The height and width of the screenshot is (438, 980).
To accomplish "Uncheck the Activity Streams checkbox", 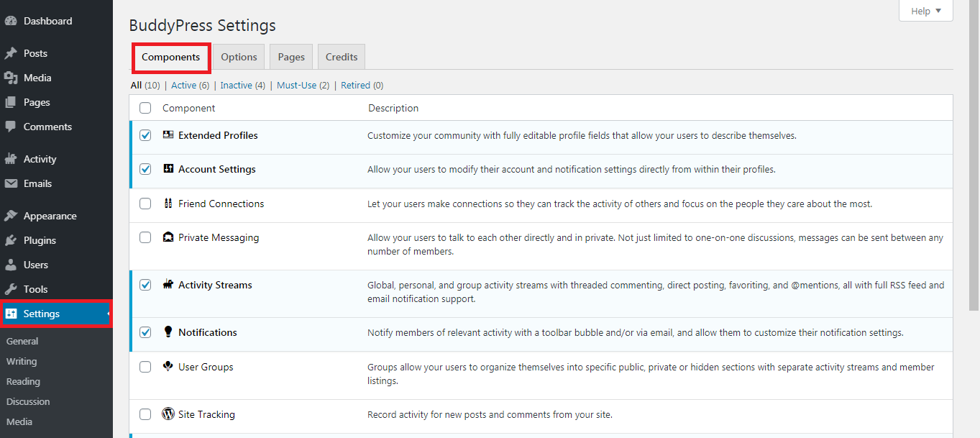I will tap(145, 285).
